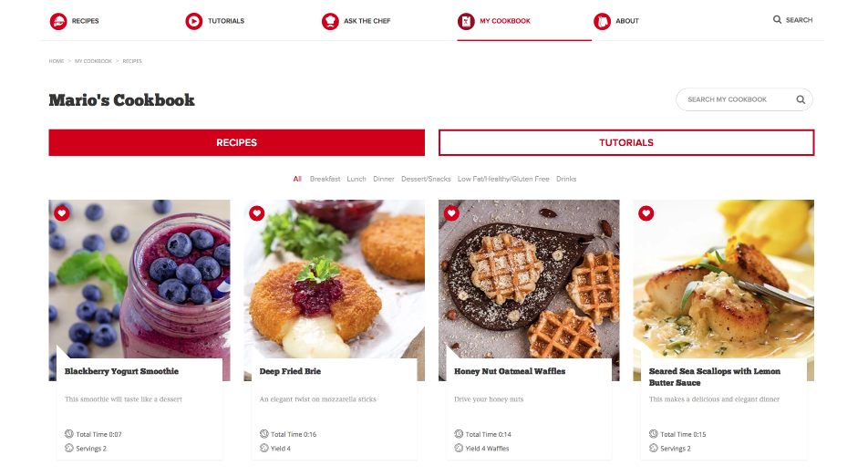868x476 pixels.
Task: Click the Tutorials play icon in navigation
Action: [193, 21]
